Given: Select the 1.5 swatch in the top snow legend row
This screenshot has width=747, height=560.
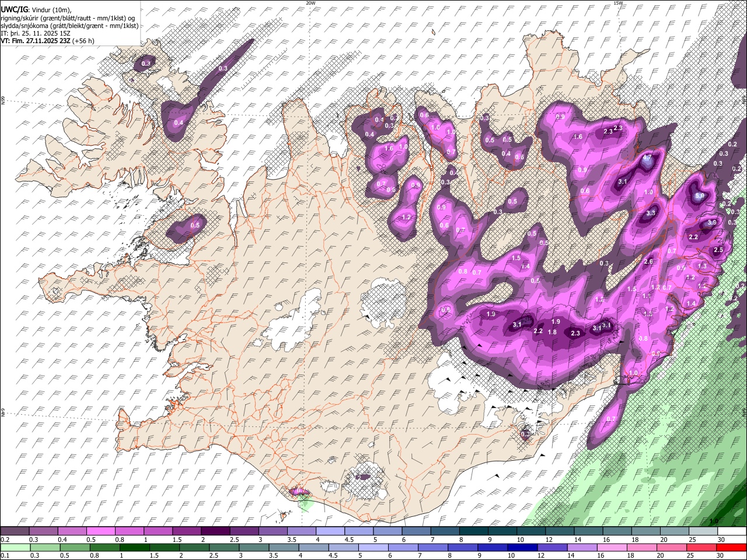Looking at the screenshot, I should pyautogui.click(x=187, y=531).
